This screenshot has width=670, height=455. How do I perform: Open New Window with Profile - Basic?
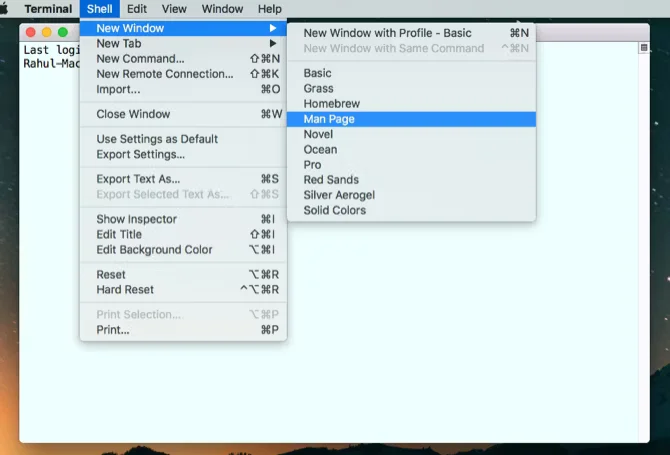pos(387,33)
